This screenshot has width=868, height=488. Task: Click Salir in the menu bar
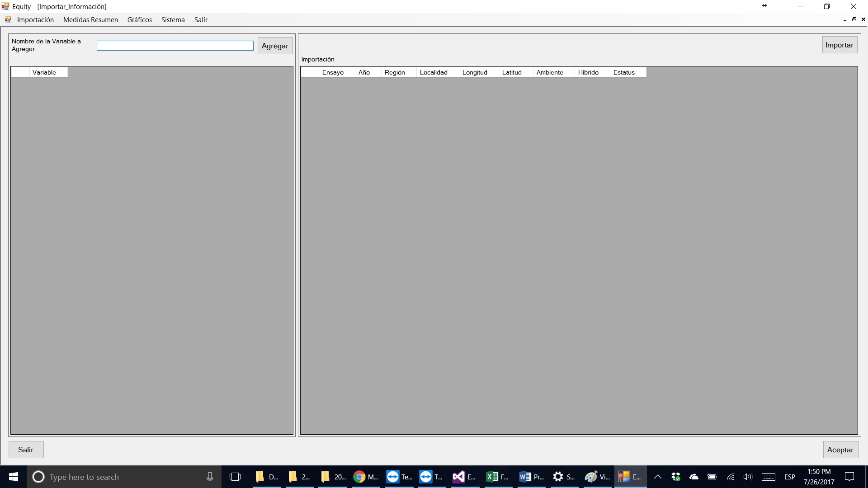[201, 20]
